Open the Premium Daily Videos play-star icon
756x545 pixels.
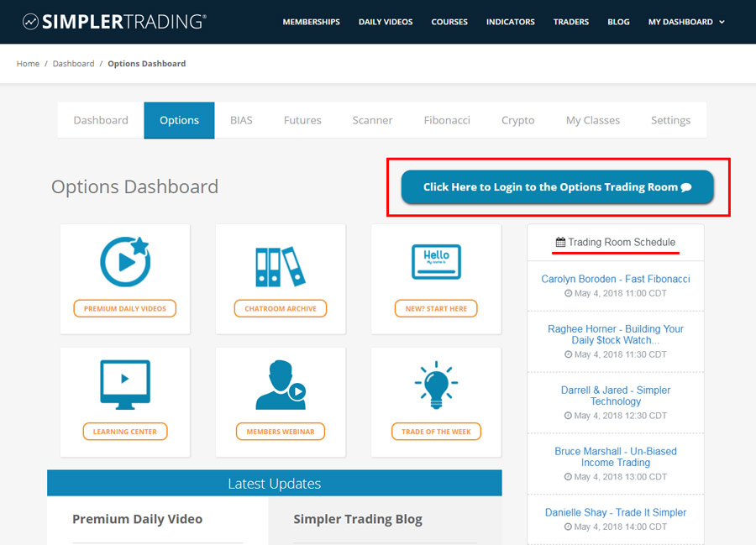pos(125,262)
